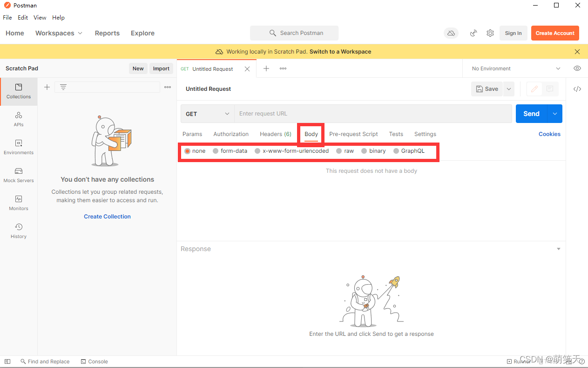Go to Home
The height and width of the screenshot is (368, 588).
point(15,33)
